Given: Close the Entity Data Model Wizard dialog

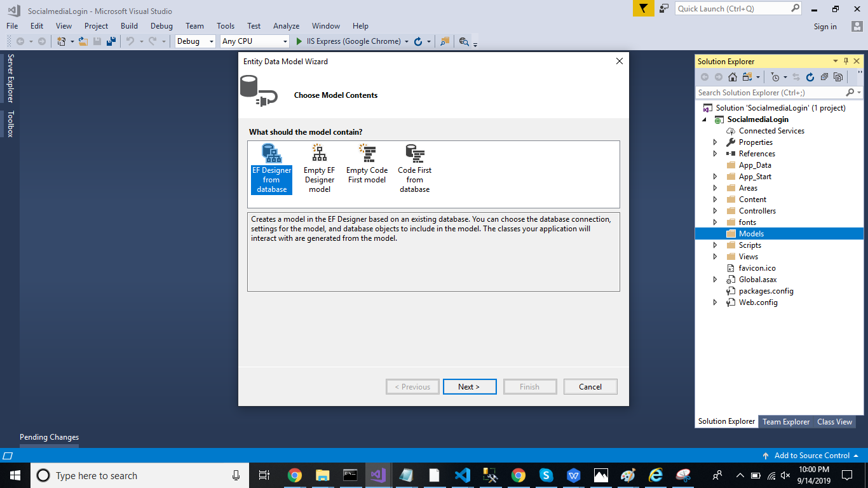Looking at the screenshot, I should point(620,61).
